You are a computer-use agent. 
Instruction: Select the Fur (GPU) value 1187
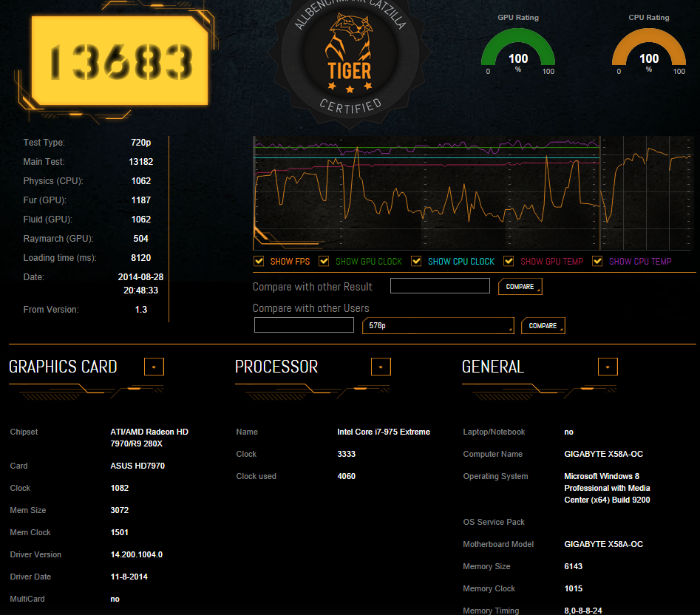pos(140,200)
